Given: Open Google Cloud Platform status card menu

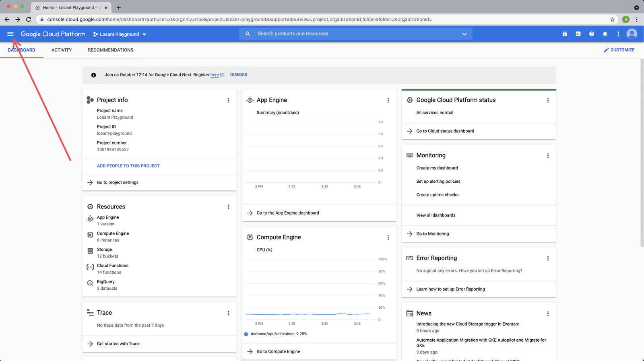Looking at the screenshot, I should 548,100.
